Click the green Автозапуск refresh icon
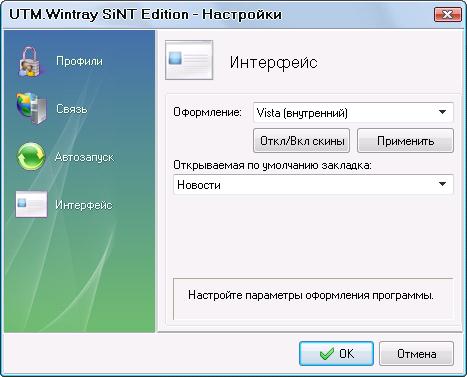 coord(31,157)
